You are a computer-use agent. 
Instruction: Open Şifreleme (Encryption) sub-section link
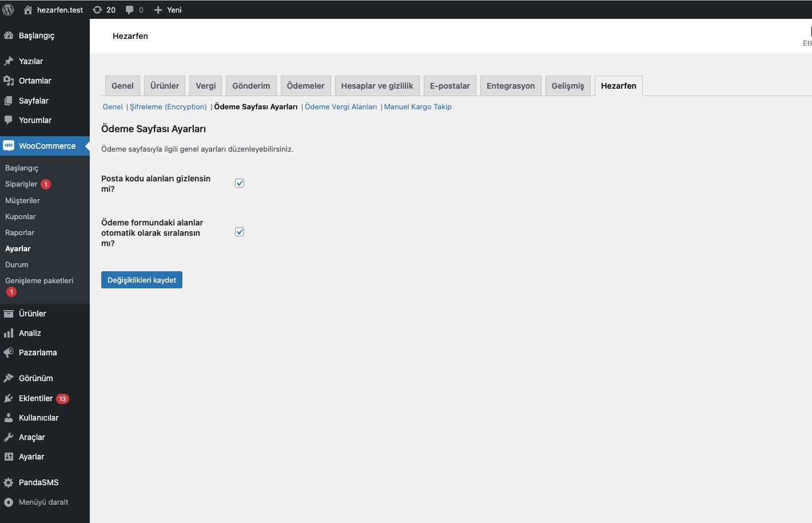tap(168, 106)
